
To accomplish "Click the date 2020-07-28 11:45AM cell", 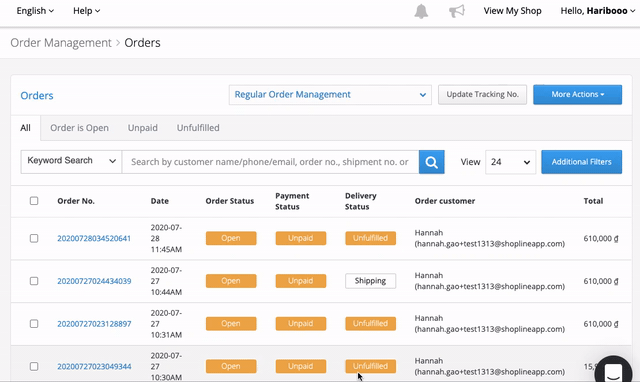I will tap(166, 238).
